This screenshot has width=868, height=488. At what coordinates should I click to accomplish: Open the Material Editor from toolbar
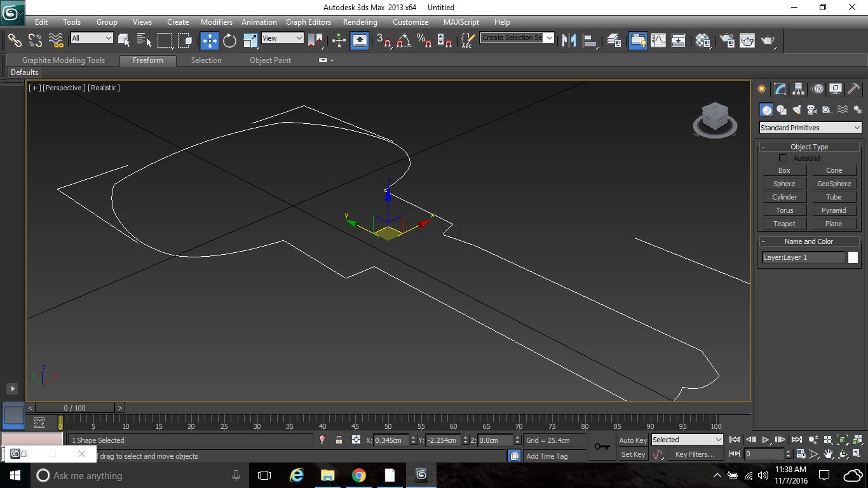[702, 41]
